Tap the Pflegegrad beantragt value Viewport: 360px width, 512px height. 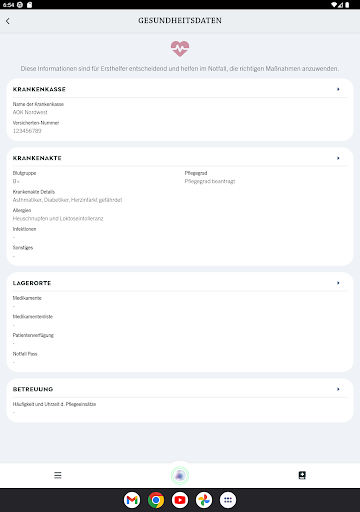[210, 181]
